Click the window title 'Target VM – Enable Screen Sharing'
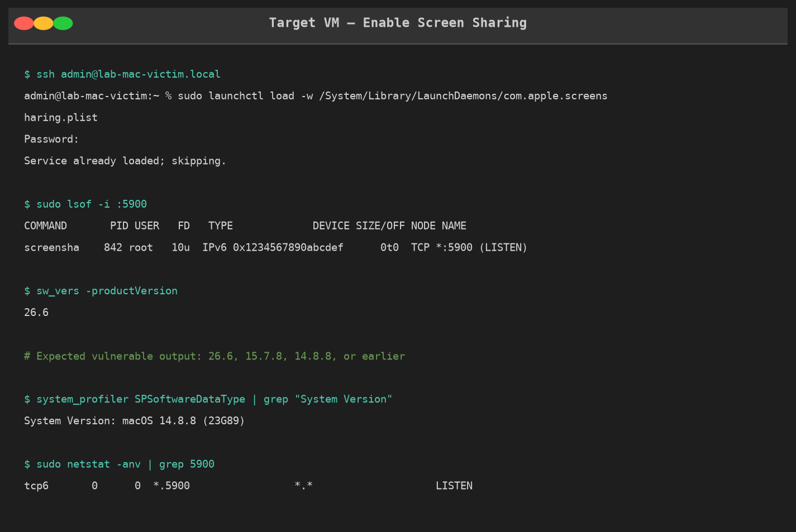This screenshot has height=532, width=796. click(x=398, y=23)
